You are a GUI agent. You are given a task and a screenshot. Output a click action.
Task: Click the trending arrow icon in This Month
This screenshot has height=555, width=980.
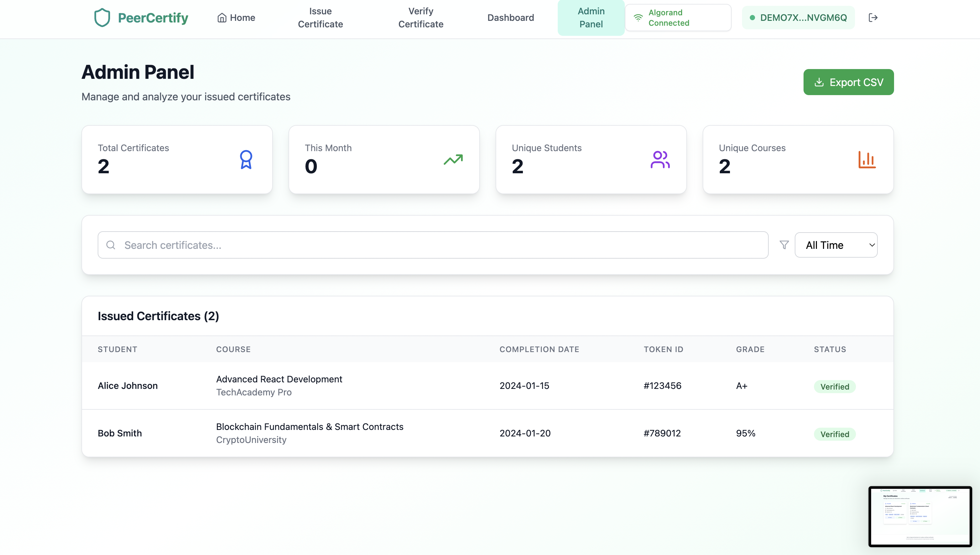453,159
